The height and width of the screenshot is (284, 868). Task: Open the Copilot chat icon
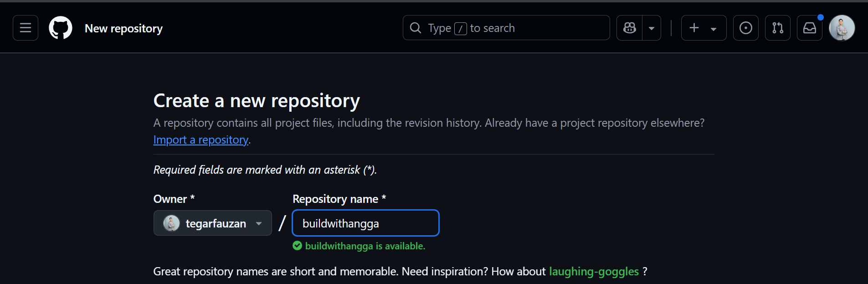630,28
